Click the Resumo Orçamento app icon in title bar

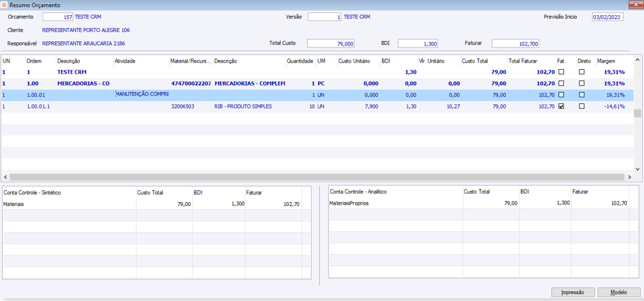pyautogui.click(x=5, y=5)
